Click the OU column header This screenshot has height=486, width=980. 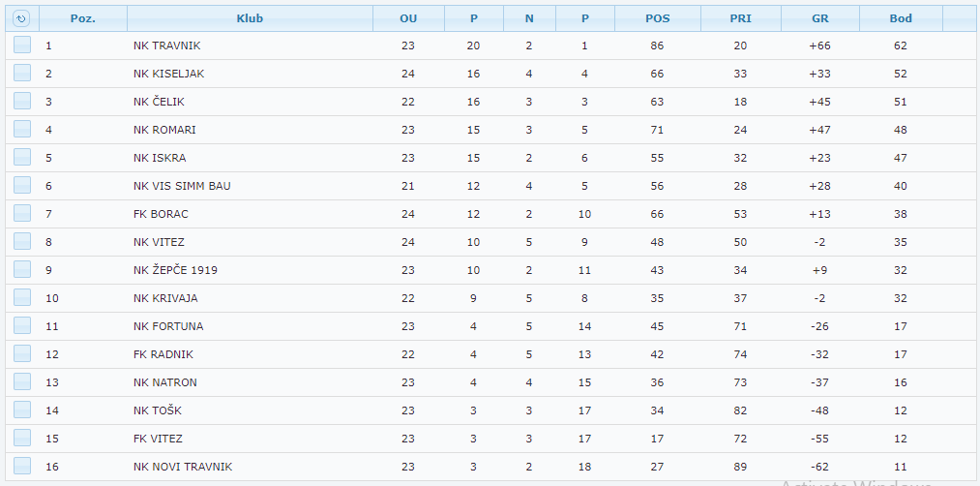pyautogui.click(x=408, y=18)
